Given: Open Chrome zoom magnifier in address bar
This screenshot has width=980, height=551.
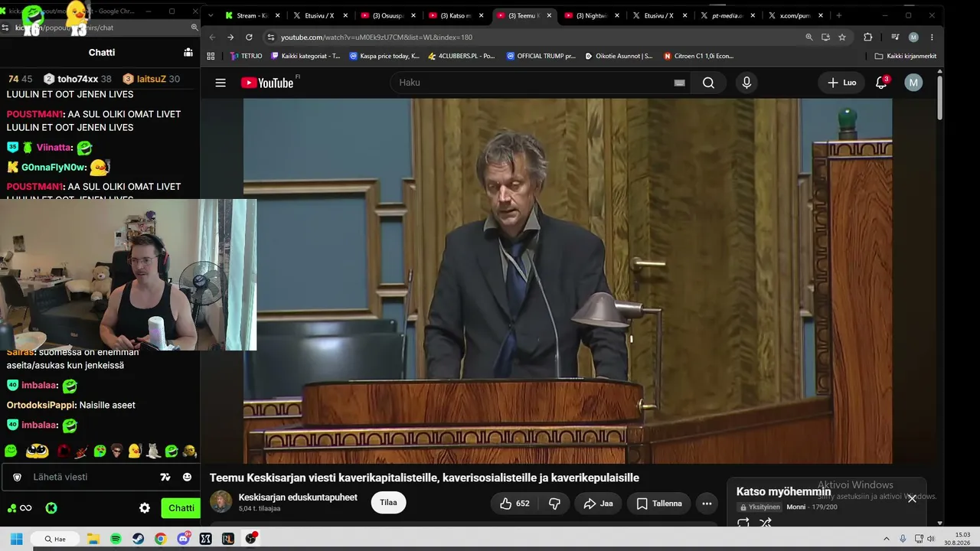Looking at the screenshot, I should (x=808, y=37).
